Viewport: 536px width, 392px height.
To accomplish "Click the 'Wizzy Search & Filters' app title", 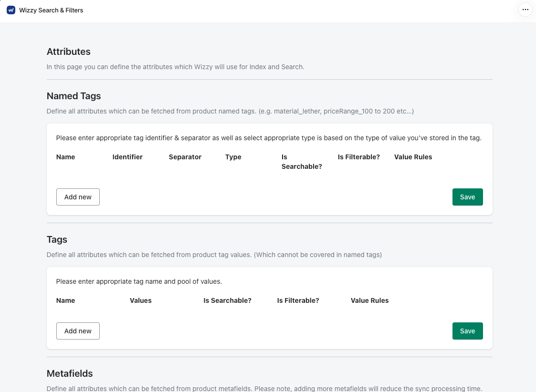I will coord(51,10).
